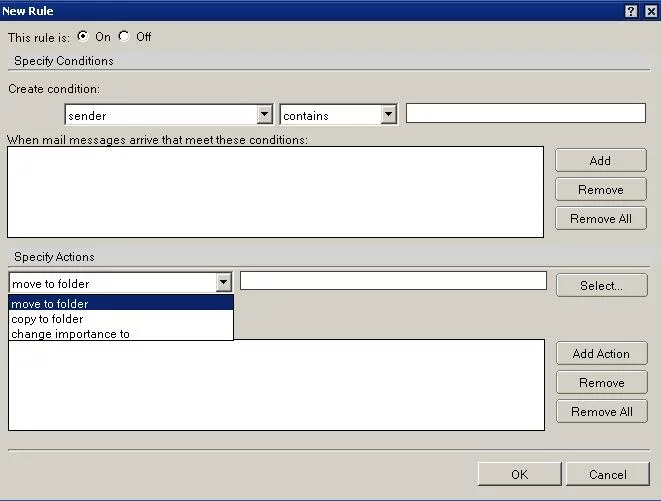The image size is (661, 501).
Task: Cancel the new rule dialog
Action: pyautogui.click(x=607, y=474)
